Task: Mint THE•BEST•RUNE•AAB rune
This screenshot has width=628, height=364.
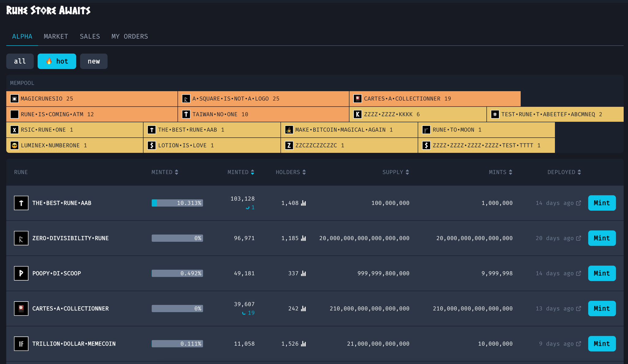Action: 602,203
